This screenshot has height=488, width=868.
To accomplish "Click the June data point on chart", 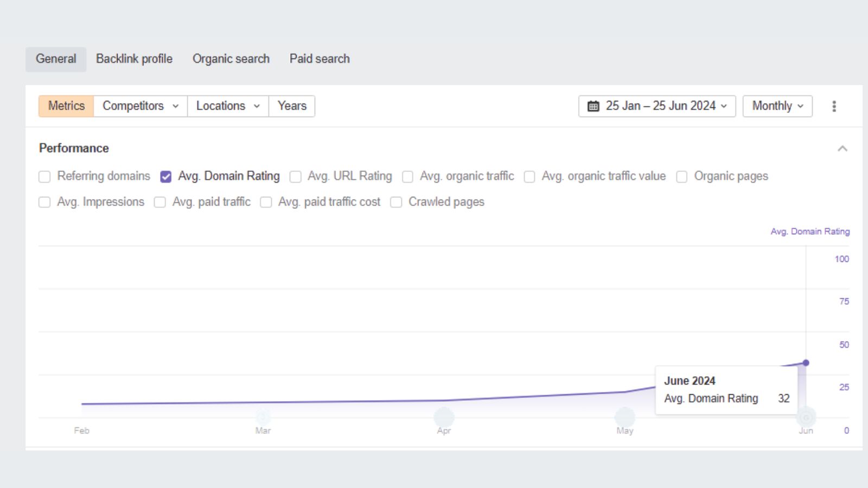I will pos(806,363).
